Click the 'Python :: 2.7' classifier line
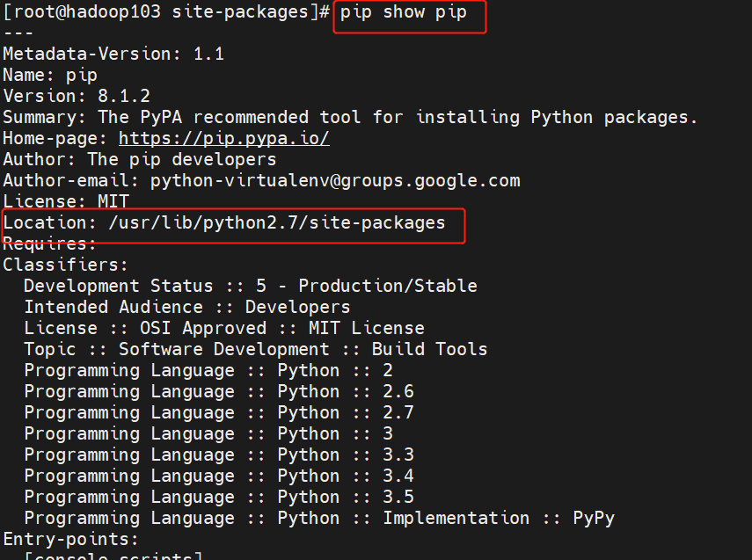 219,412
